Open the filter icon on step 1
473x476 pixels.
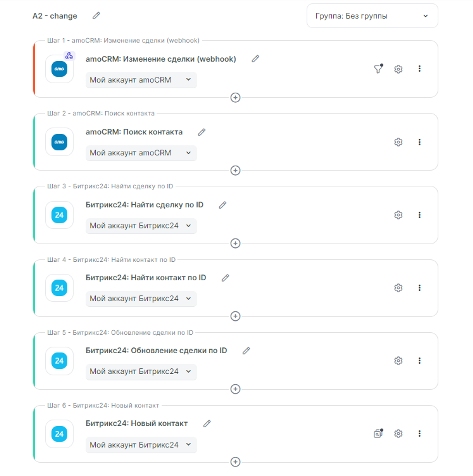[378, 69]
